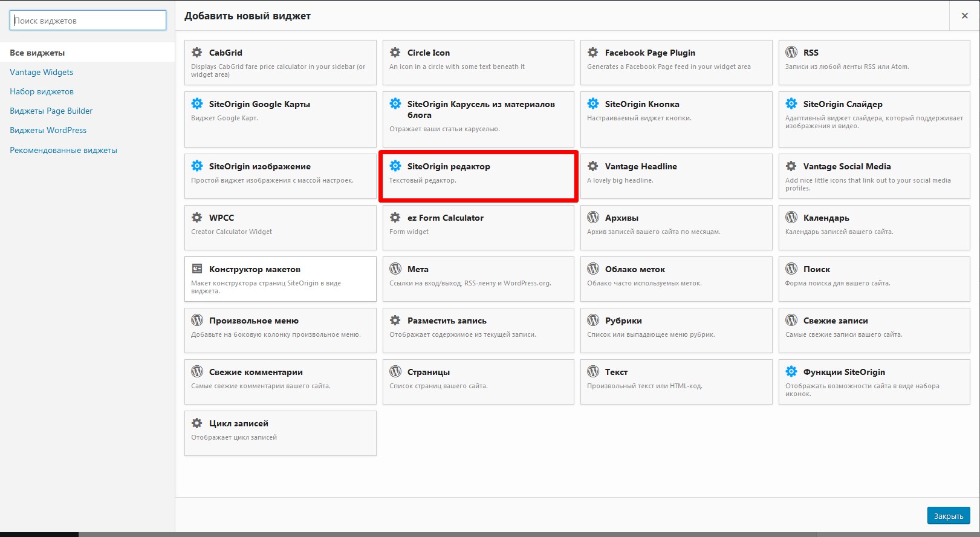Viewport: 980px width, 537px height.
Task: Click the Конструктор макетов widget title
Action: pos(255,269)
